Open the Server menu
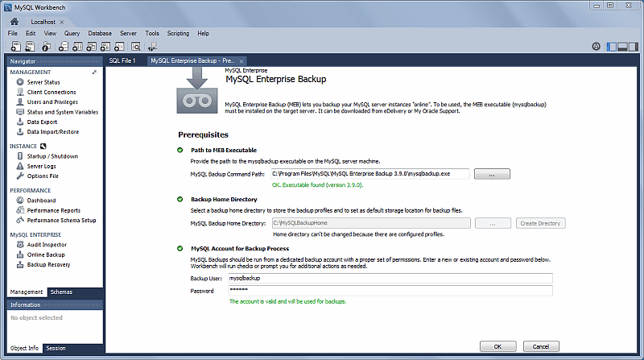The image size is (644, 360). point(128,33)
